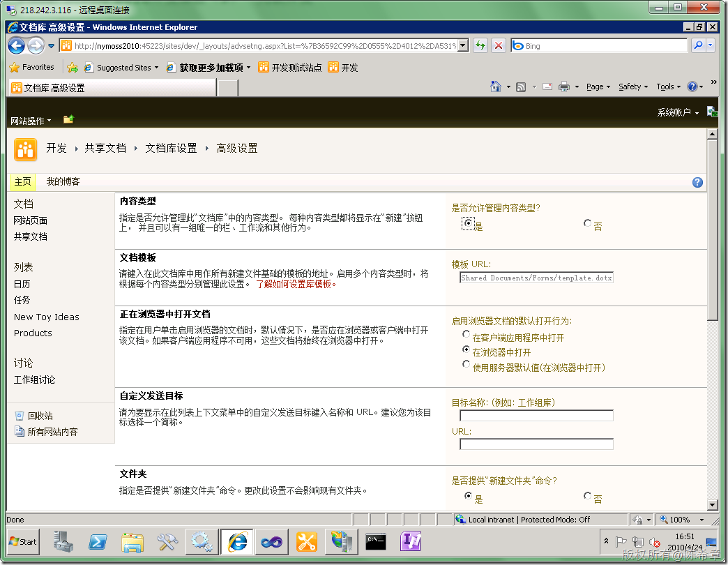728x565 pixels.
Task: Select 是 for new folder command
Action: 468,496
